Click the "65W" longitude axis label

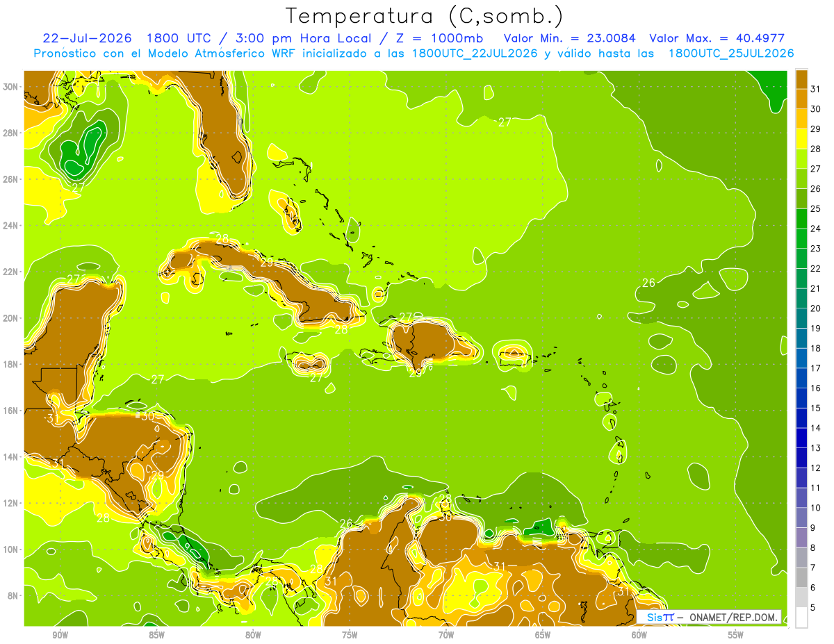point(543,636)
